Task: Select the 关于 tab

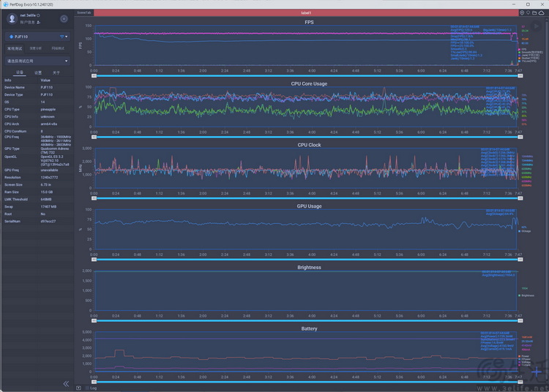Action: [x=56, y=72]
